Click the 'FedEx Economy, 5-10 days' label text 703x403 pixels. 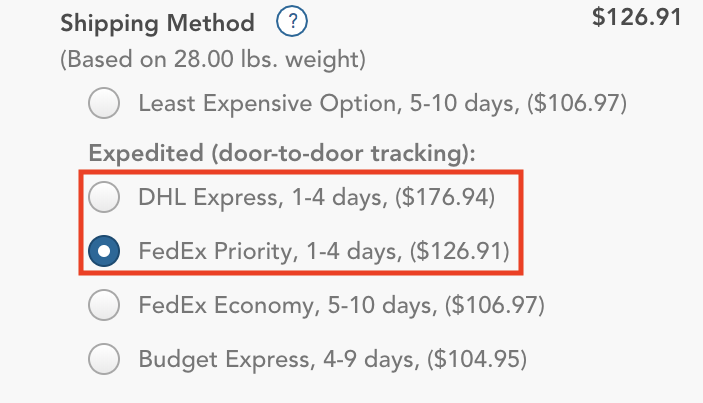tap(288, 306)
